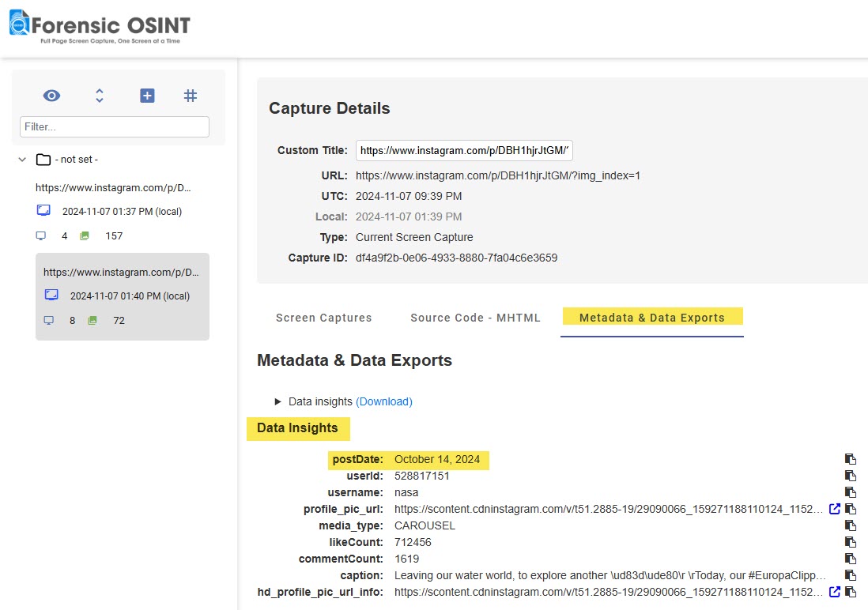Viewport: 868px width, 610px height.
Task: Toggle the eye visibility icon in sidebar
Action: (51, 96)
